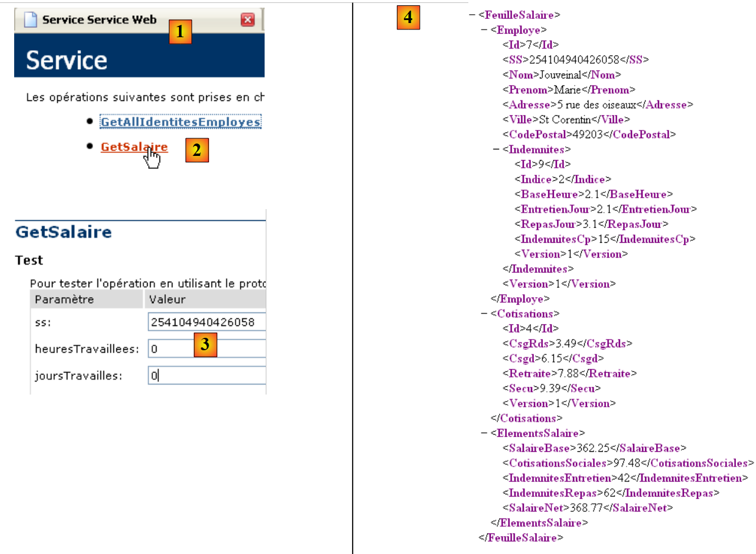Click the Valeur column header
Screen dimensions: 756x554
click(167, 299)
